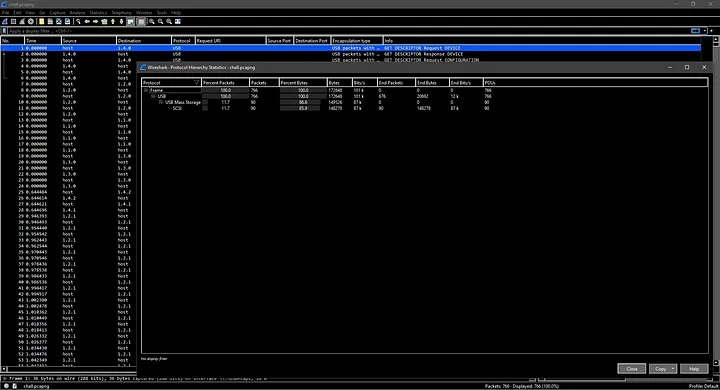The height and width of the screenshot is (390, 720).
Task: Reload this capture file icon
Action: click(68, 22)
